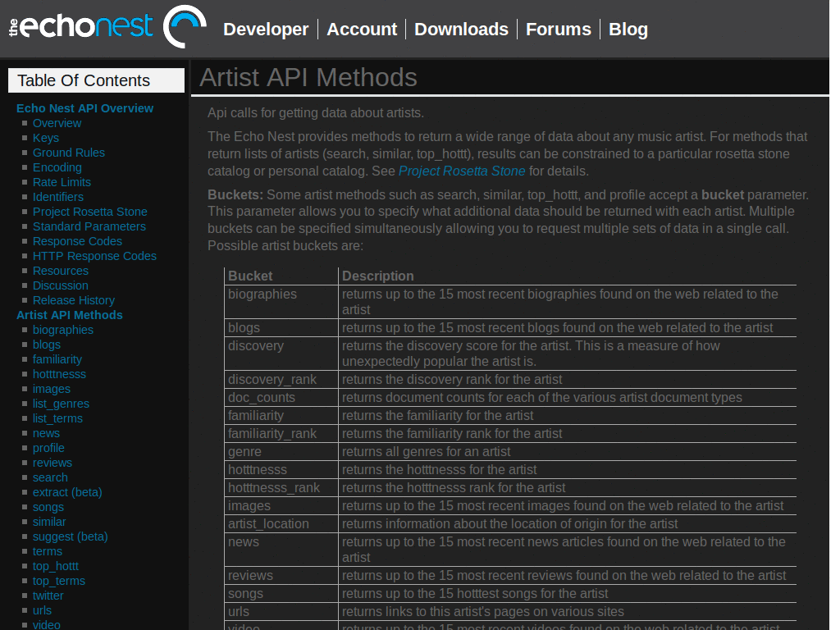Open the Overview contents link

point(57,123)
